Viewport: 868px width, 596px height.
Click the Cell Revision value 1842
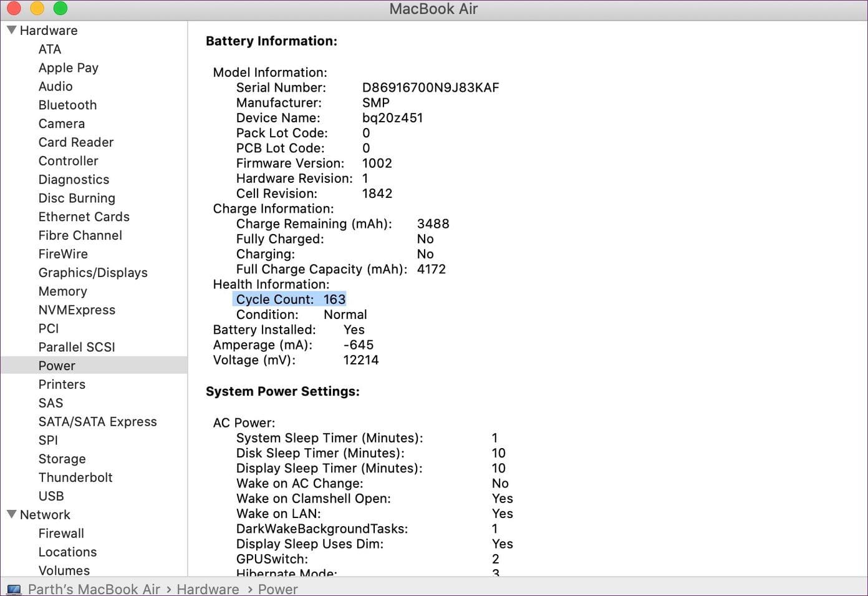click(377, 193)
